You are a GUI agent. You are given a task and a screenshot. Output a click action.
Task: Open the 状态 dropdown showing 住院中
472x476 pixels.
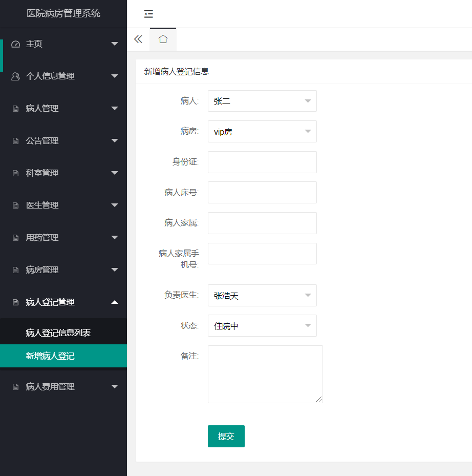tap(262, 326)
